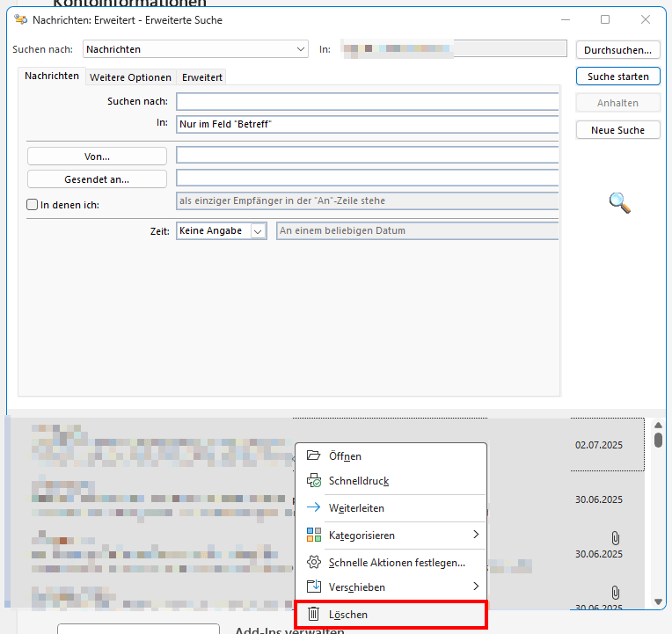Switch to the "Weitere Optionen" tab
The image size is (672, 634).
point(130,77)
